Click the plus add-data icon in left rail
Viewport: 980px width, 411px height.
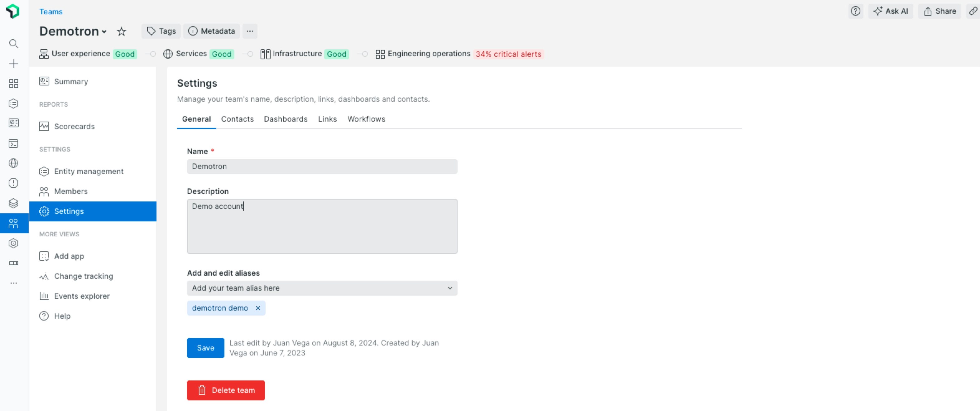(x=14, y=64)
